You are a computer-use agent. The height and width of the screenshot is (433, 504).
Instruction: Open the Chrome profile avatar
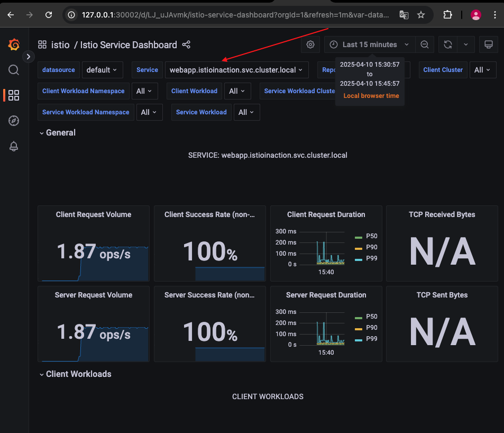click(476, 15)
